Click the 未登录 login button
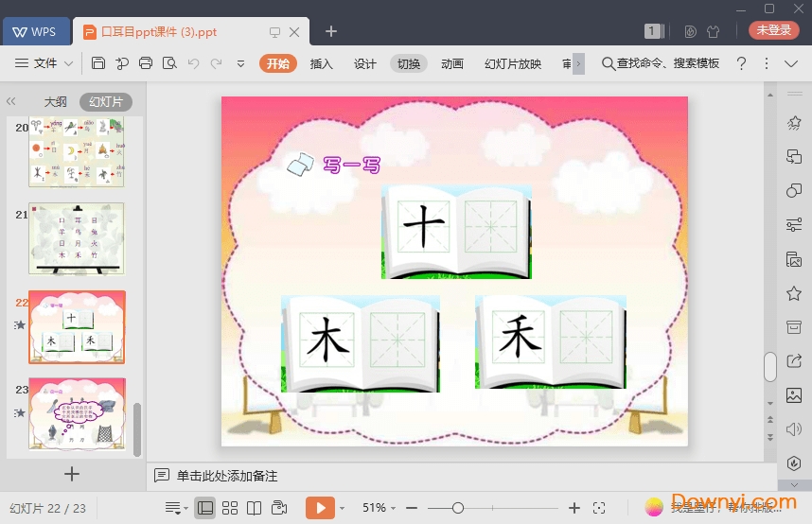 point(774,30)
